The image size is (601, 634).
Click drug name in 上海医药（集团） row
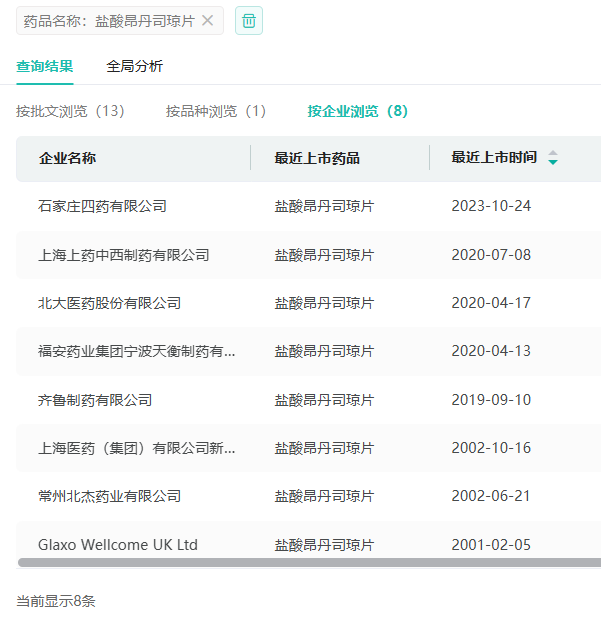tap(324, 448)
